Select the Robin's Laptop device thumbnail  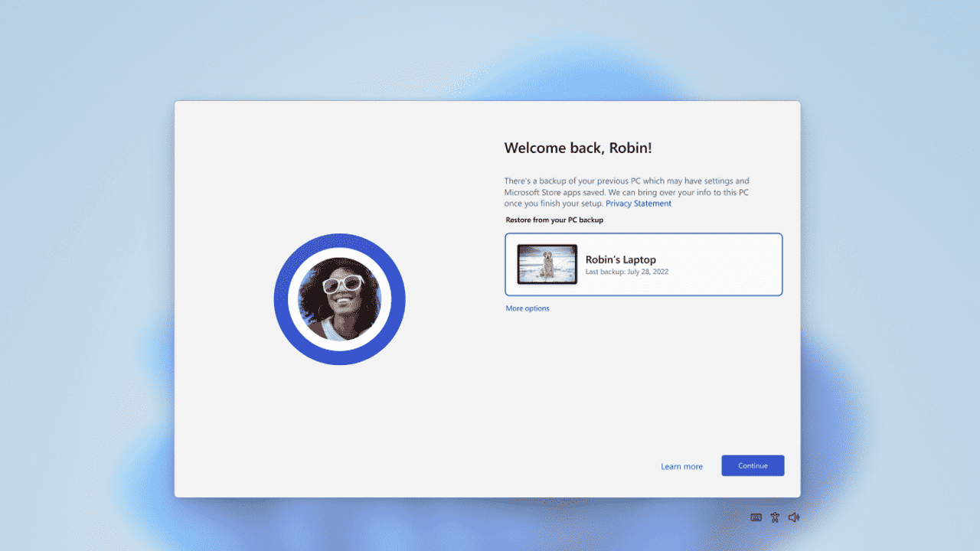pos(546,264)
